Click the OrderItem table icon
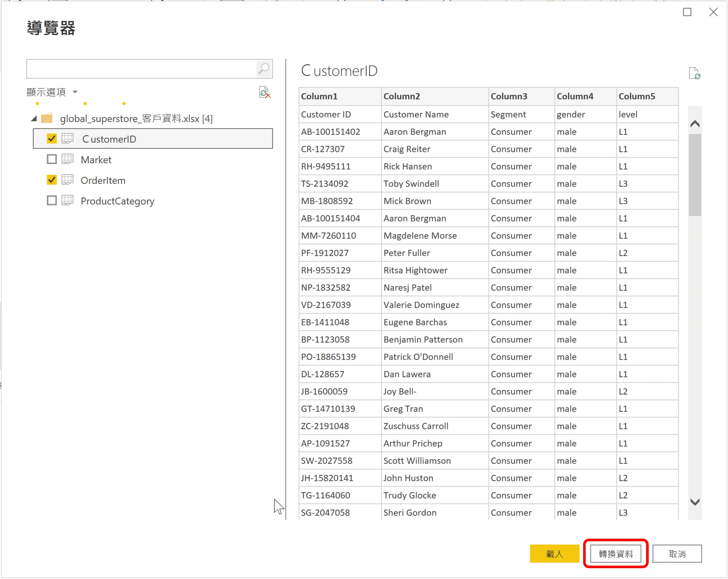Screen dimensions: 728x579 click(x=68, y=180)
